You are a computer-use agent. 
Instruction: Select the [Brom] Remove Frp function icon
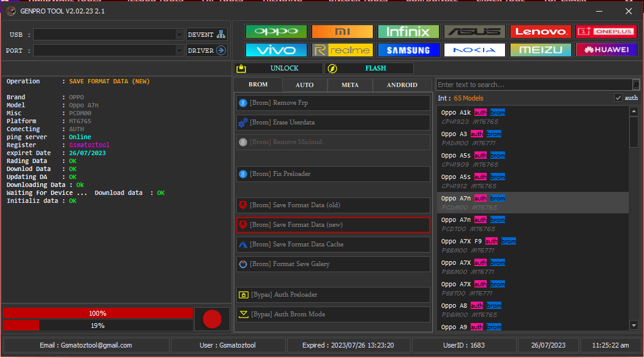244,102
